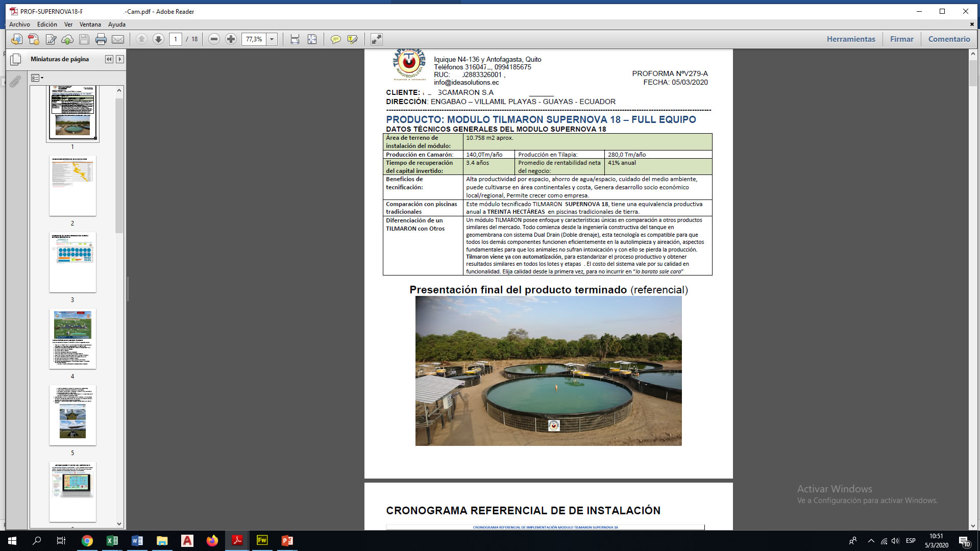Open the thumbnail options dropdown
This screenshot has width=980, height=551.
pos(37,78)
